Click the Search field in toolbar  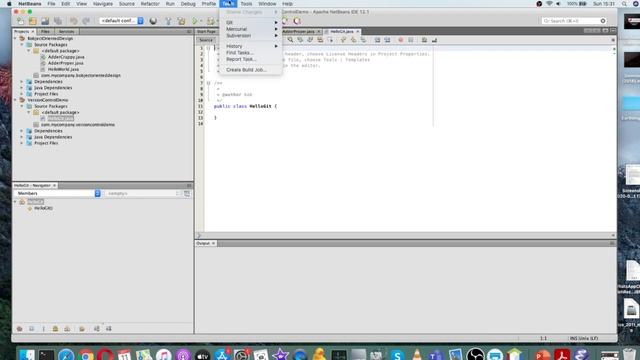574,21
